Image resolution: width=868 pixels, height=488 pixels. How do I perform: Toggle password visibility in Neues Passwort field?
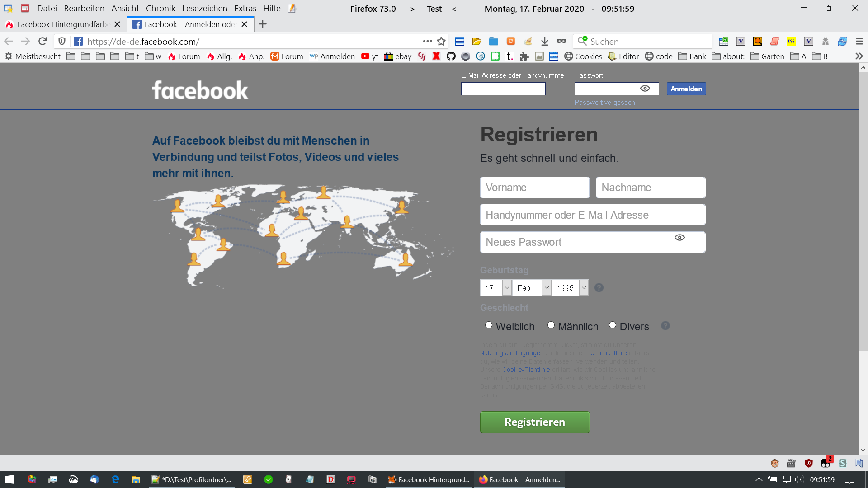point(679,238)
